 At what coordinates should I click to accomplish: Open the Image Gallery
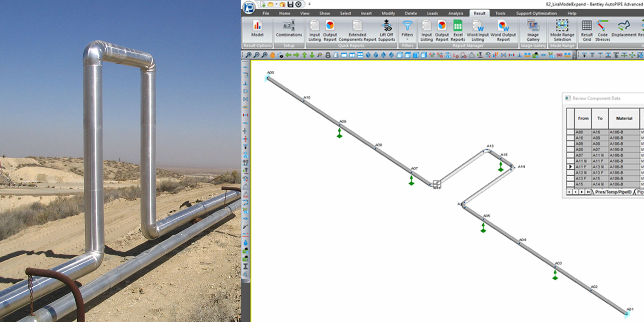[533, 30]
